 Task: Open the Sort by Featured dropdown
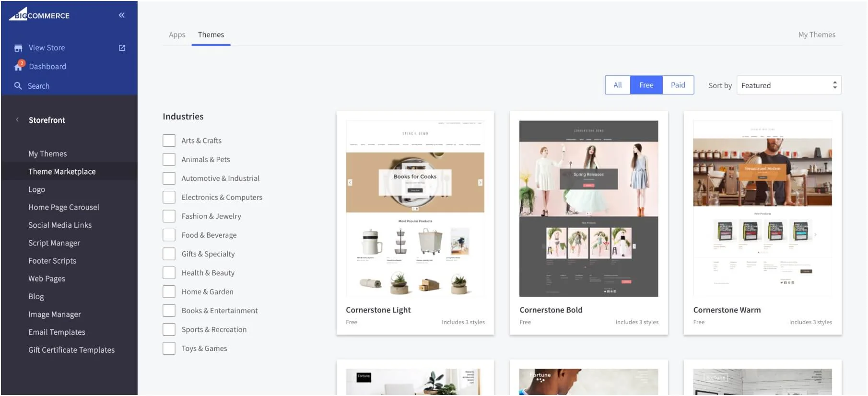[789, 85]
